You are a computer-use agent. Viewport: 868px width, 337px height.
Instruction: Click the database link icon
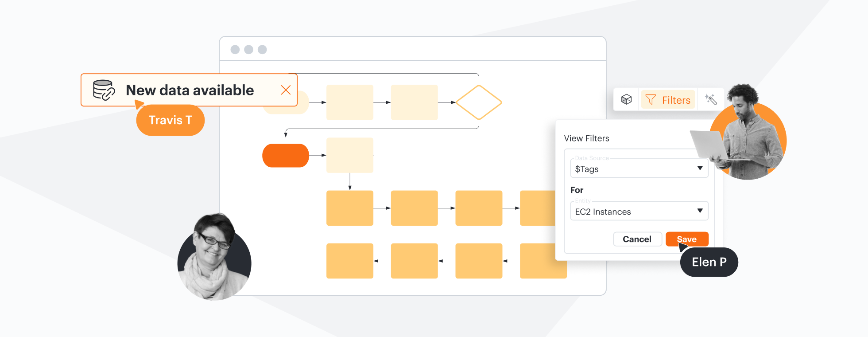[x=104, y=90]
